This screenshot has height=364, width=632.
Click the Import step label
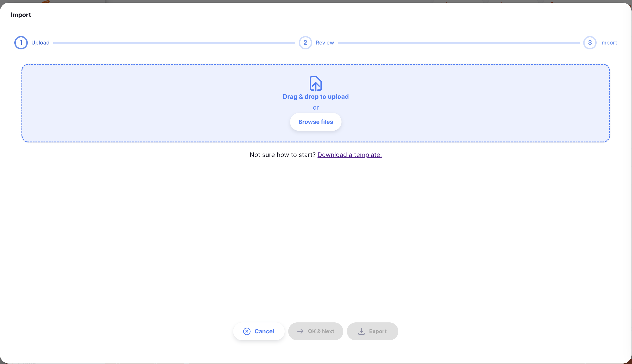(x=609, y=43)
